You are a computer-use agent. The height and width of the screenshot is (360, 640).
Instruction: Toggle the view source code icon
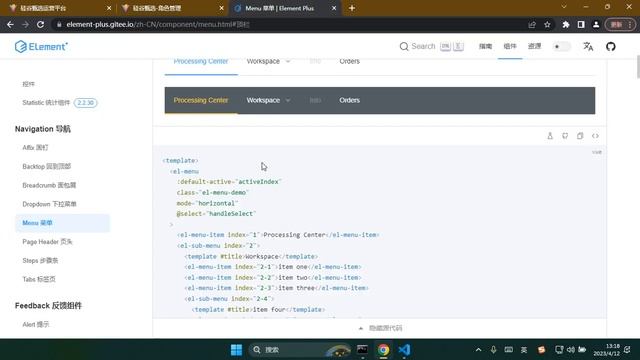click(x=595, y=136)
